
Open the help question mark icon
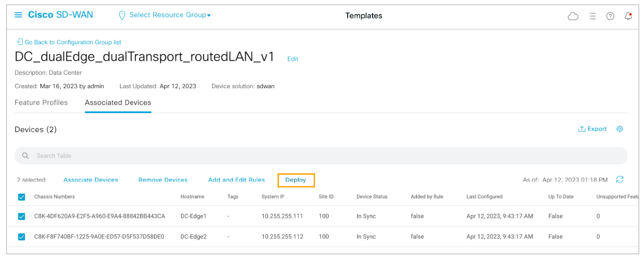point(610,16)
